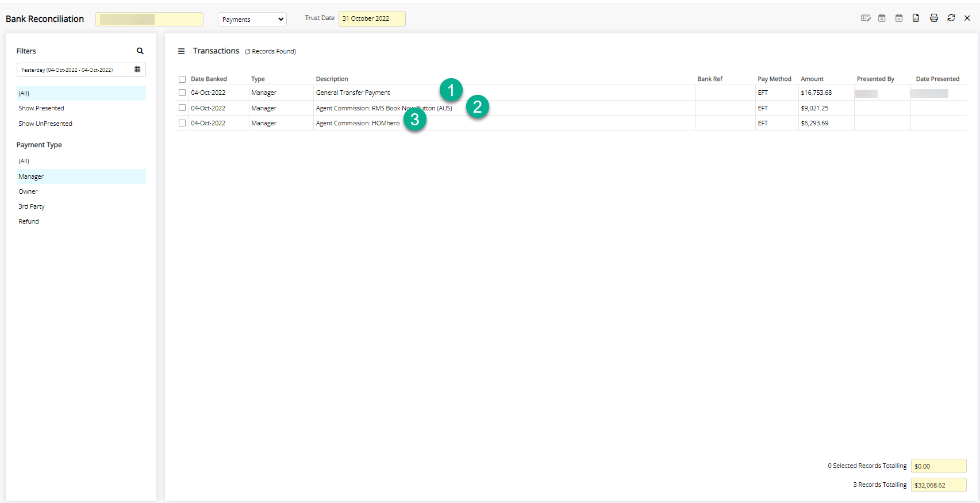
Task: Sort by the Amount column header
Action: pyautogui.click(x=812, y=79)
